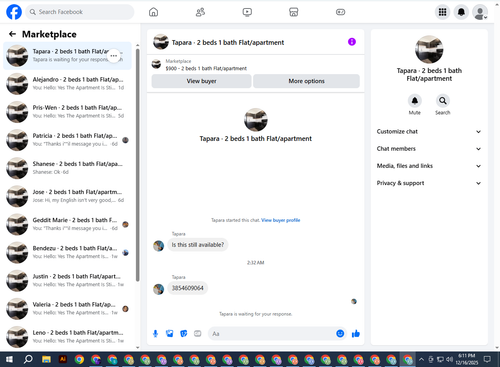Click the chat header title Tapara
Viewport: 500px width, 367px height.
(228, 42)
